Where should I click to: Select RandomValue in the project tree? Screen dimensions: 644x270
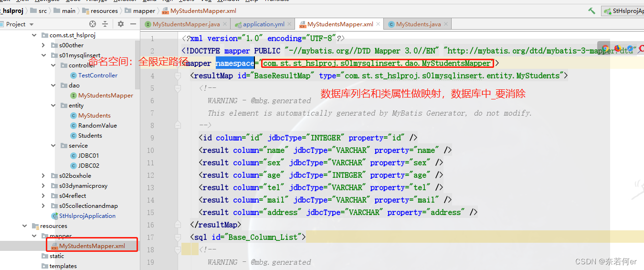point(97,126)
